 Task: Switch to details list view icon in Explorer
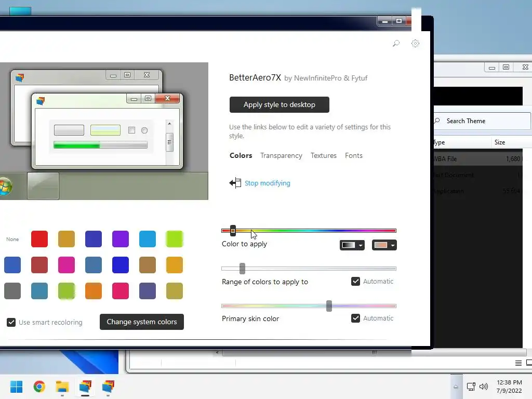pyautogui.click(x=518, y=363)
